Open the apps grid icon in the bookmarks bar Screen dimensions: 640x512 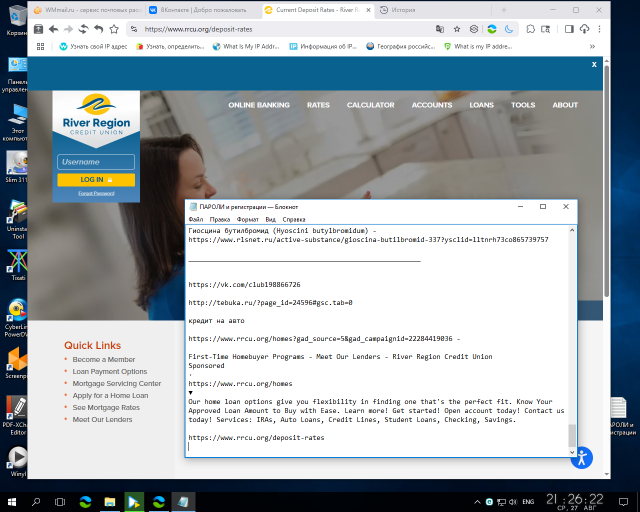pyautogui.click(x=40, y=47)
